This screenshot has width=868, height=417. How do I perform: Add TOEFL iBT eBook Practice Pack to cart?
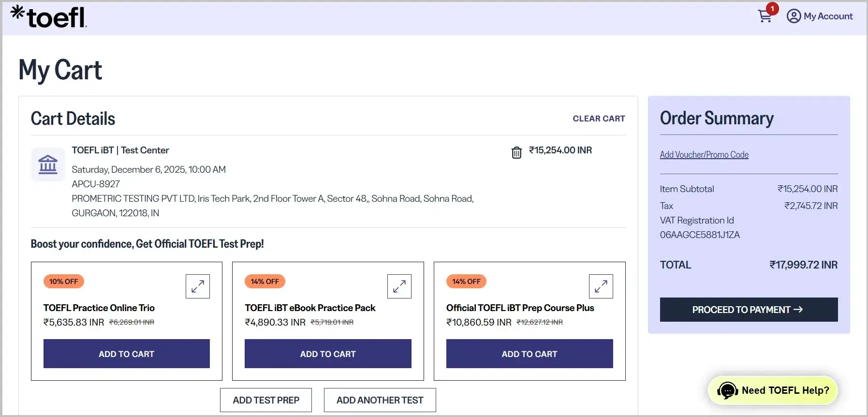(x=328, y=354)
